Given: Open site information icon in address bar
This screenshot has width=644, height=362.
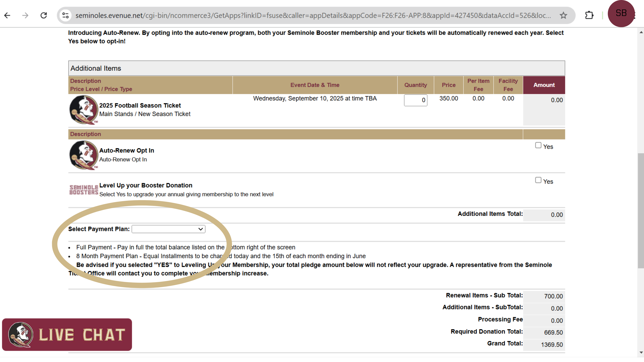Looking at the screenshot, I should point(65,16).
